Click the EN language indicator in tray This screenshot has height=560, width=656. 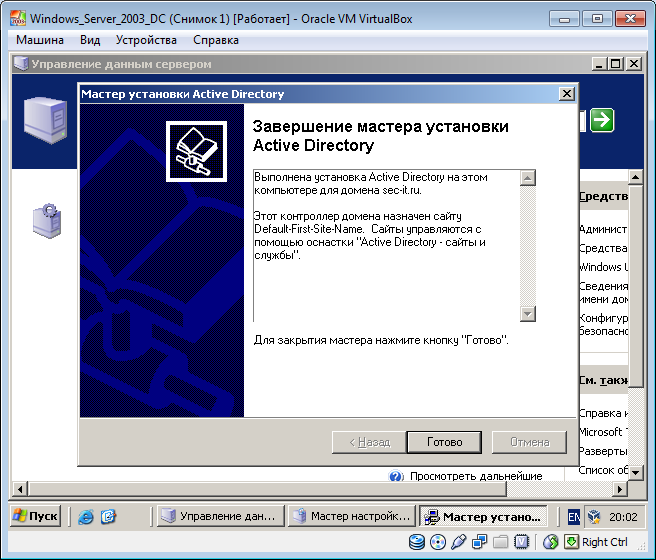(x=573, y=517)
